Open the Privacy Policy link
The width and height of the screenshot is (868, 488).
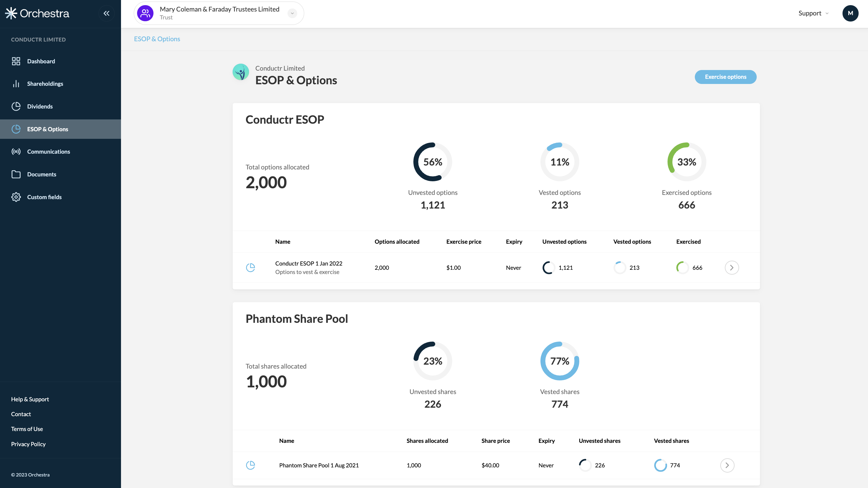tap(28, 444)
